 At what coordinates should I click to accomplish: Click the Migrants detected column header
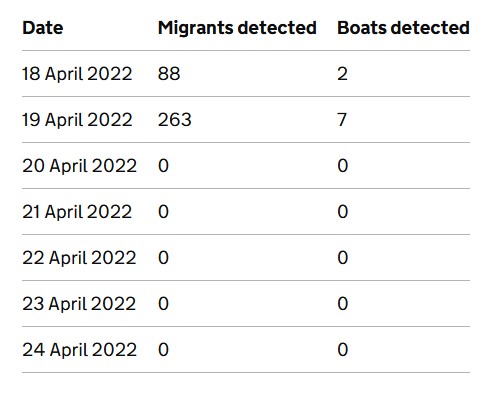(237, 28)
